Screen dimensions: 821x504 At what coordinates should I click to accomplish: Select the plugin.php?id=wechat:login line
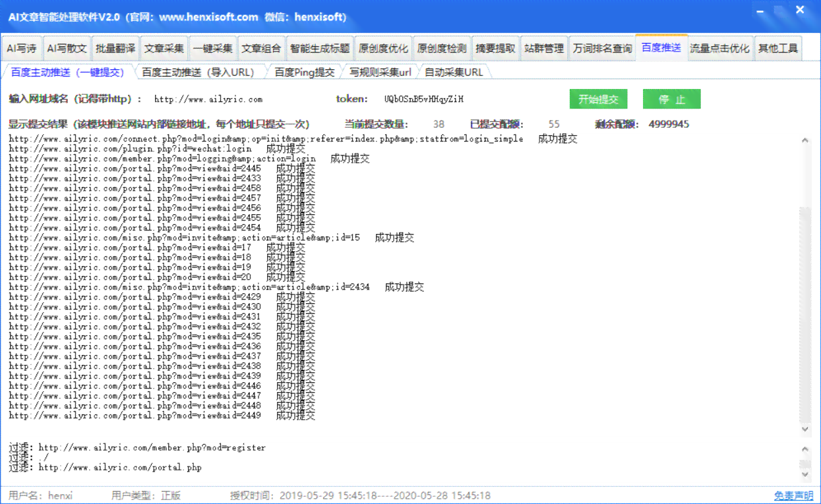[x=157, y=149]
